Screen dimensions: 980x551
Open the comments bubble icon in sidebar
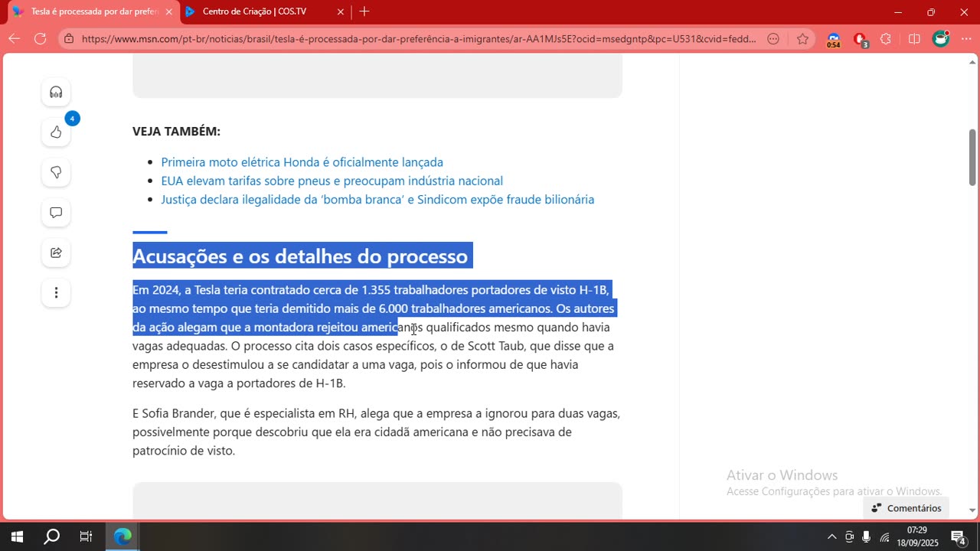(x=56, y=213)
